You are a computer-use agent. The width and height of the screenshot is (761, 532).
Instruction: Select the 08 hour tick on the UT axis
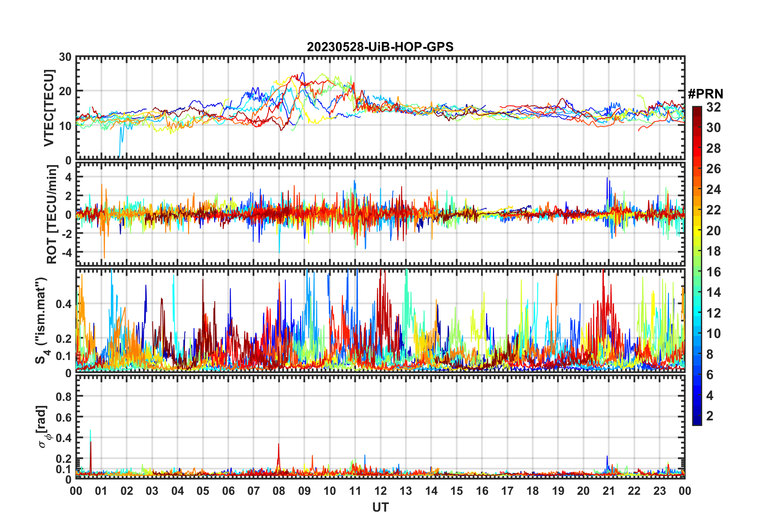[x=279, y=491]
